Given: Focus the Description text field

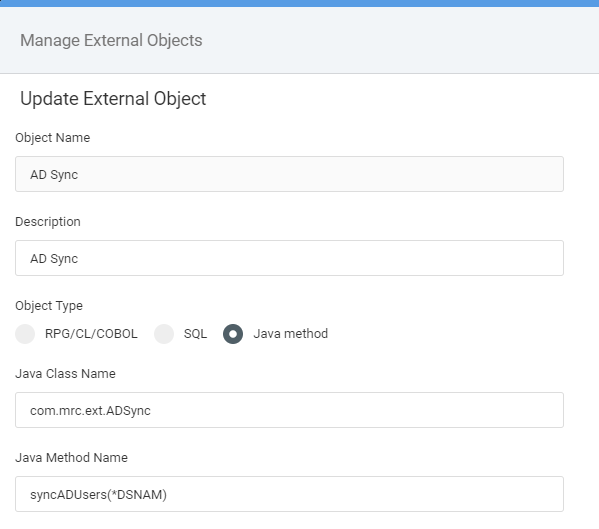Looking at the screenshot, I should click(289, 258).
